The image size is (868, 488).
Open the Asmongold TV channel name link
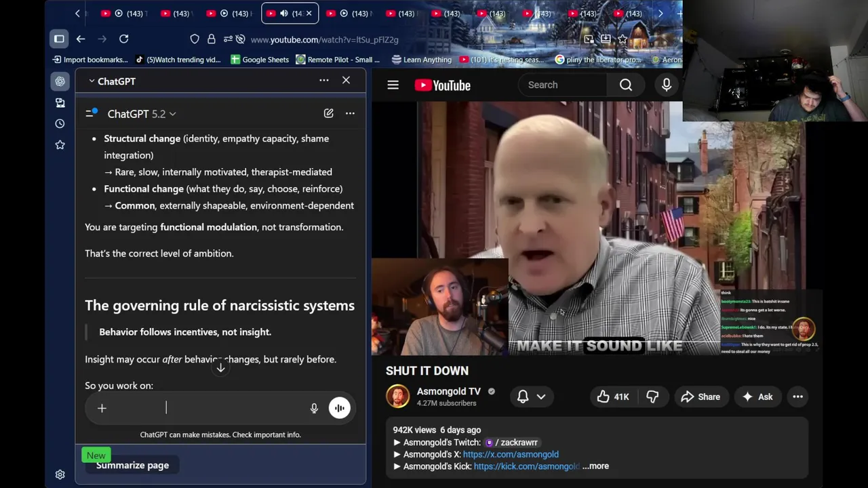pyautogui.click(x=448, y=391)
